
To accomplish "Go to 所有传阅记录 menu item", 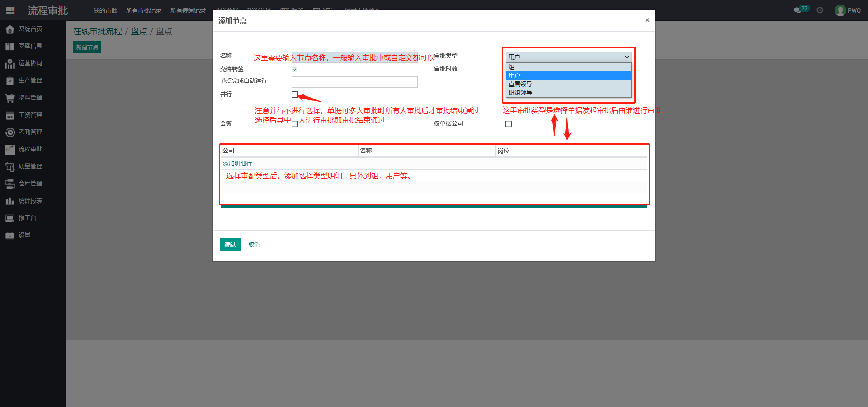I will [188, 10].
